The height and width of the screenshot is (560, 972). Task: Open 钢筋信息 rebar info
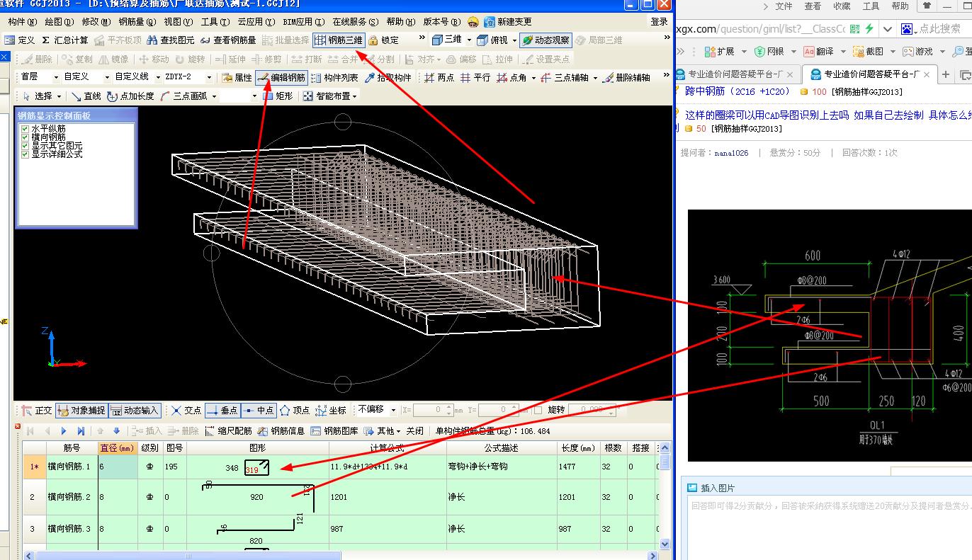pyautogui.click(x=281, y=430)
